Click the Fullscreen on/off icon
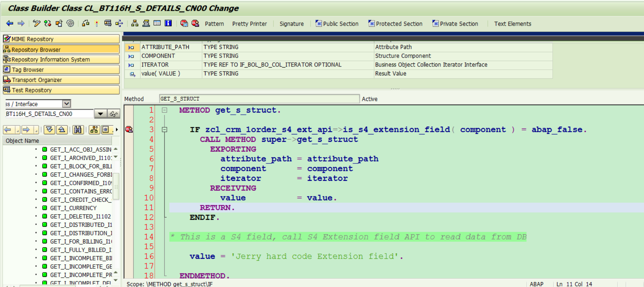This screenshot has width=644, height=287. [157, 23]
